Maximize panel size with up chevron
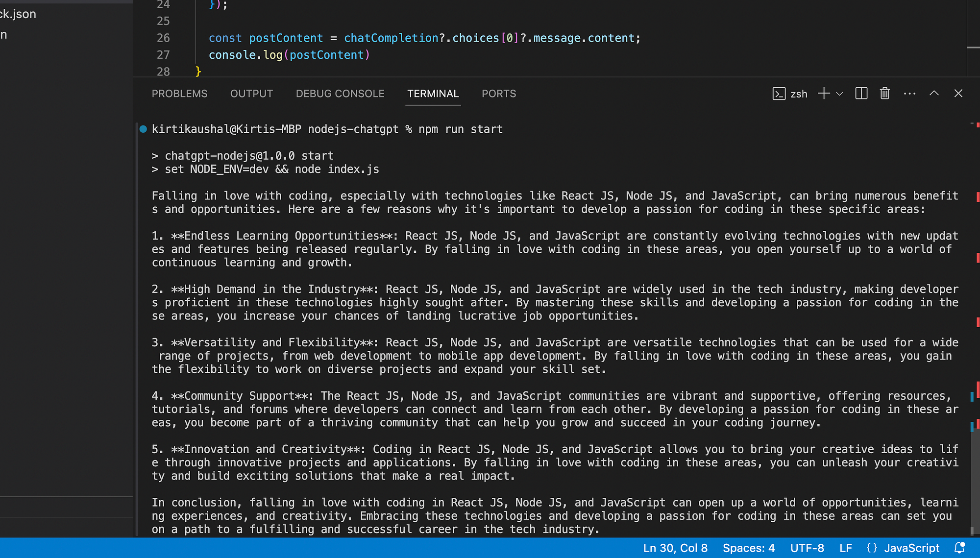 934,94
